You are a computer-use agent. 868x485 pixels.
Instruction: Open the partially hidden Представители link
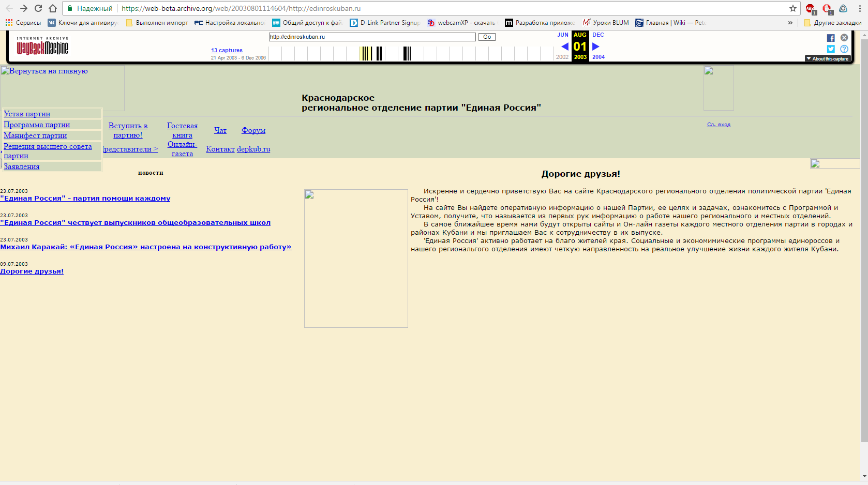(x=130, y=149)
